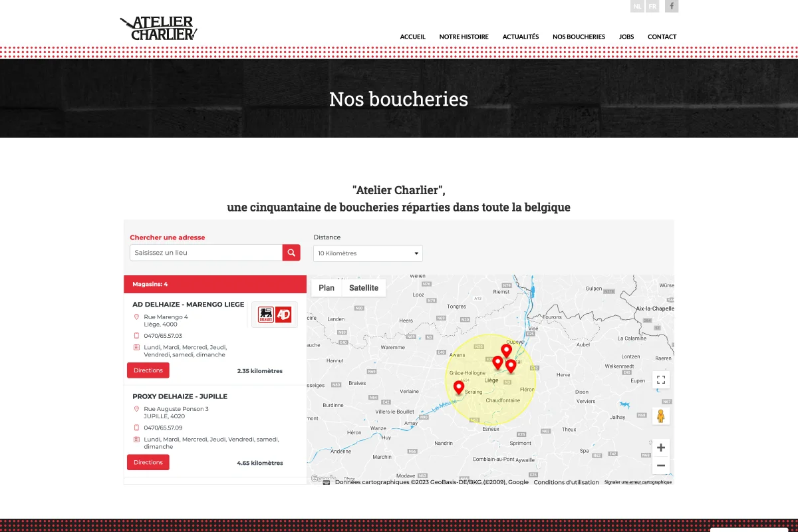Switch language to FR
Screen dimensions: 798x532
coord(652,6)
